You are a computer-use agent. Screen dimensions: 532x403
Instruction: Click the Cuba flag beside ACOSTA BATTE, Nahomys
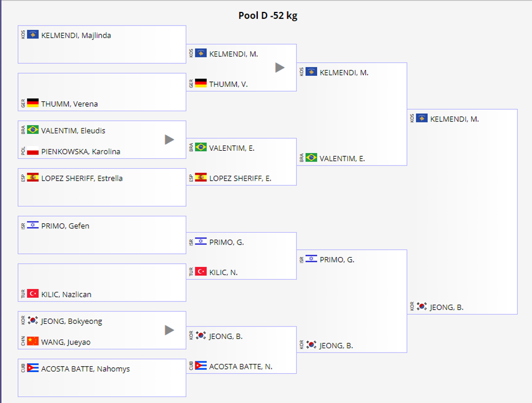pos(33,369)
